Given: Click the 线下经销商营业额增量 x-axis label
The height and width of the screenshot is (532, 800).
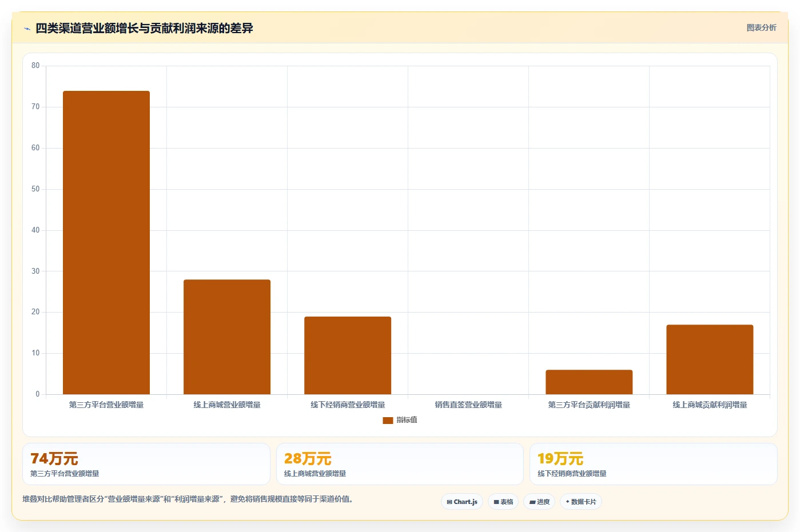Looking at the screenshot, I should 348,405.
